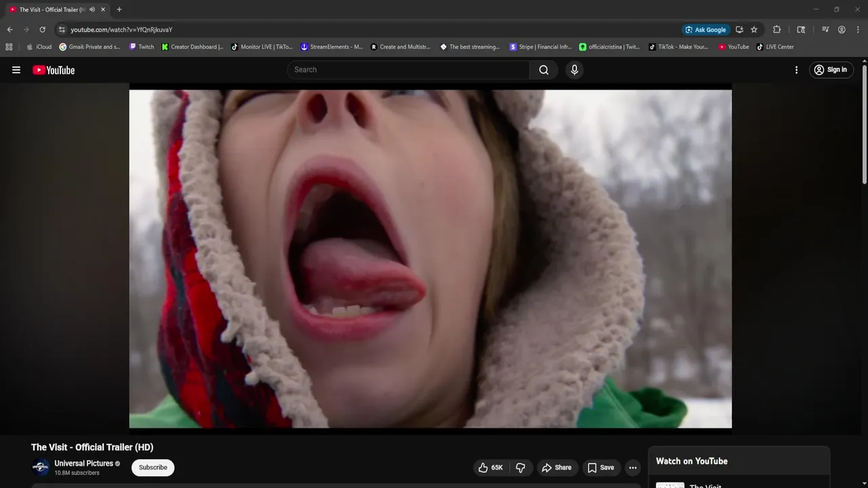View site information icon in address bar
The width and height of the screenshot is (868, 488).
[62, 30]
